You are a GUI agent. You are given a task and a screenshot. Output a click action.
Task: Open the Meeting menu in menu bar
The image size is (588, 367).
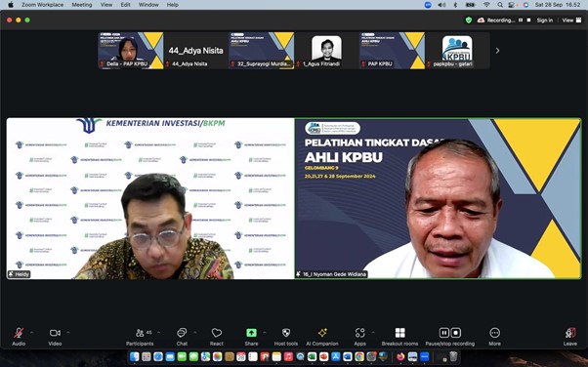(82, 5)
